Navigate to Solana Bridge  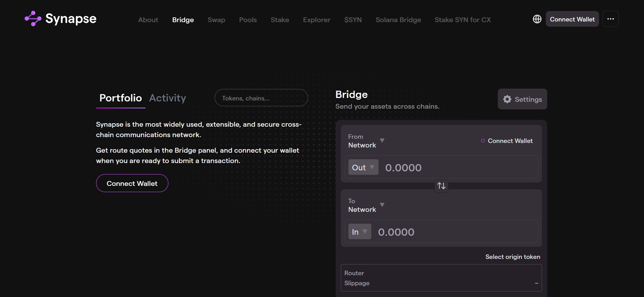[398, 20]
